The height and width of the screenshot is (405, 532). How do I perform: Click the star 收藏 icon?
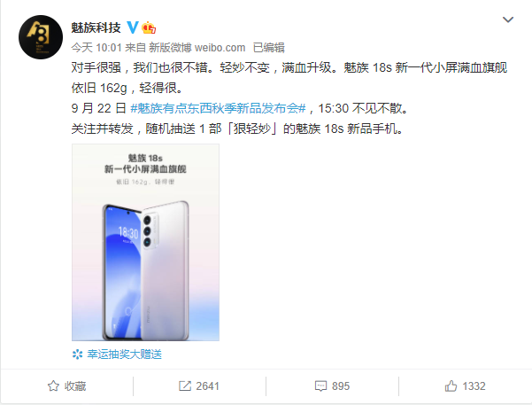pyautogui.click(x=53, y=386)
